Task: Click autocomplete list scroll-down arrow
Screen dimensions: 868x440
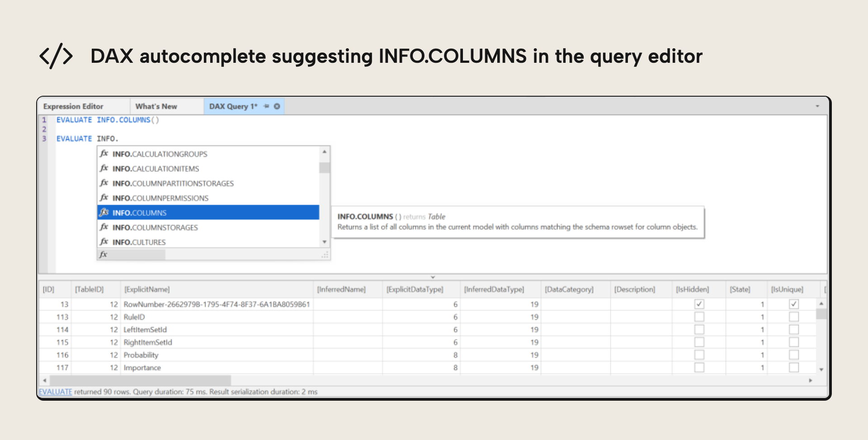Action: click(325, 242)
